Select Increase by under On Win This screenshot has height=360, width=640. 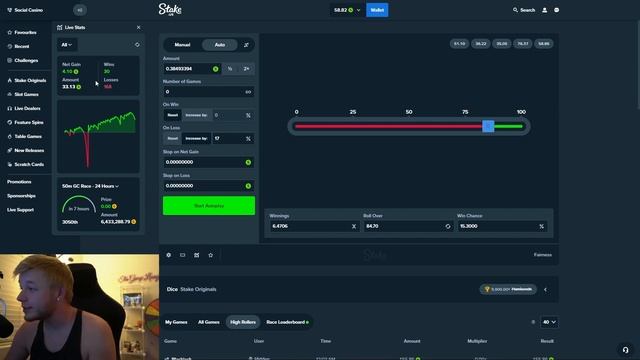pos(196,115)
